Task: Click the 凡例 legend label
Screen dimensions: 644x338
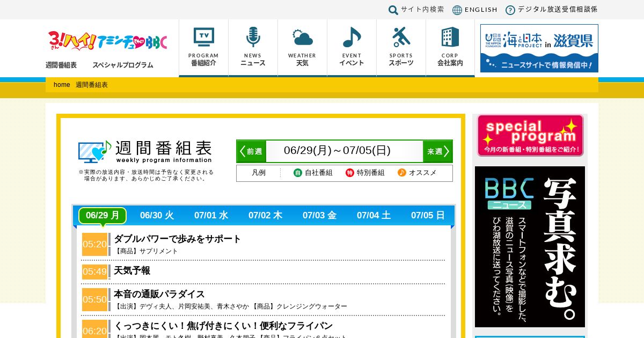Action: [259, 173]
